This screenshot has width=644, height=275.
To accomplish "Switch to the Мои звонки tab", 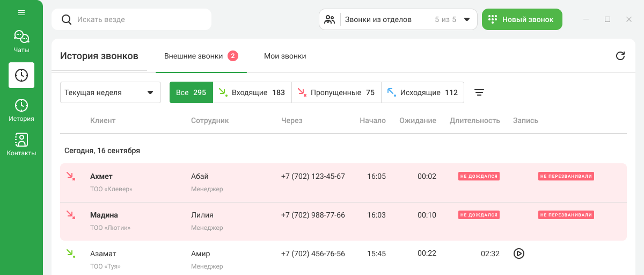I will point(285,56).
